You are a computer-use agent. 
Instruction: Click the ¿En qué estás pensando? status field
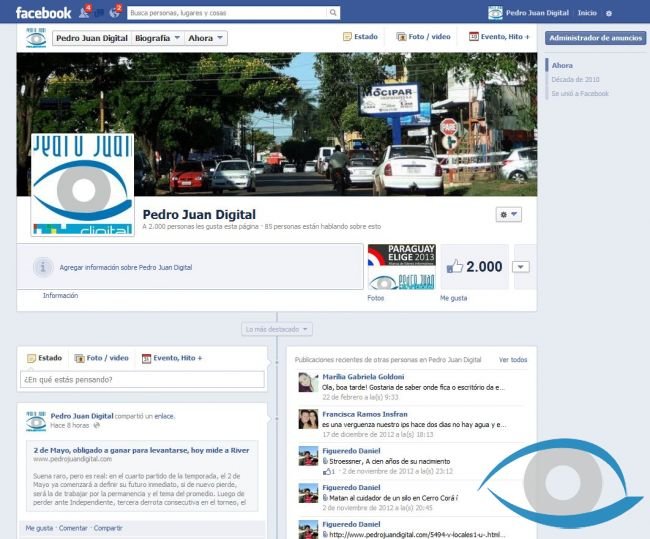(x=142, y=379)
